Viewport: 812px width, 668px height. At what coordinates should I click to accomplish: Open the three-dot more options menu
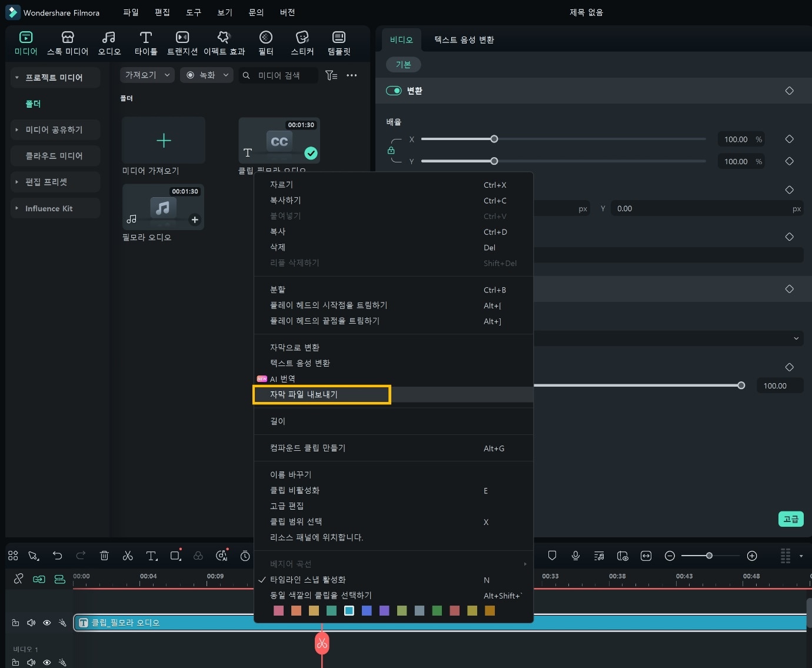click(x=352, y=75)
